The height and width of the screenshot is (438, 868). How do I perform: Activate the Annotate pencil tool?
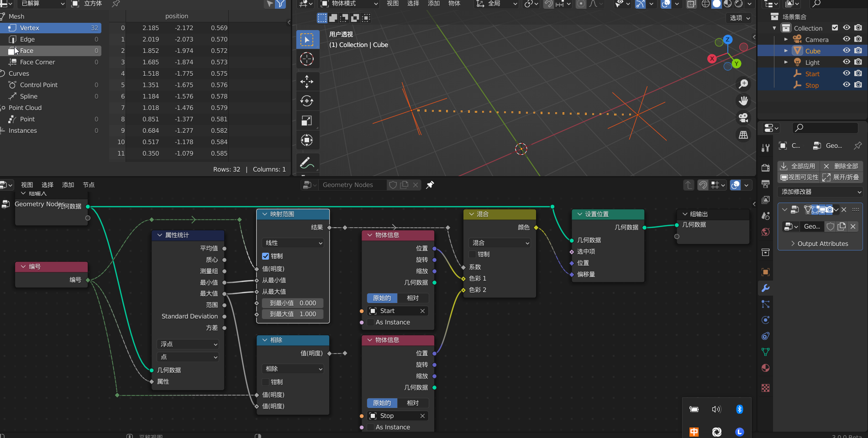pos(307,163)
